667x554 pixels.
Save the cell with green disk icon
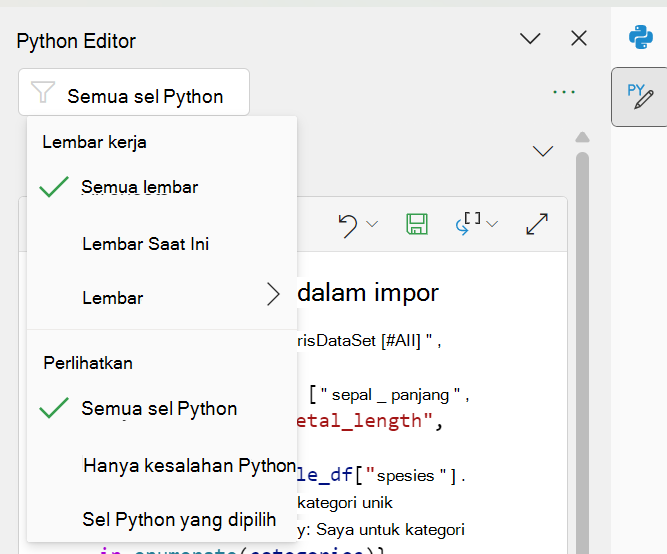(x=417, y=224)
